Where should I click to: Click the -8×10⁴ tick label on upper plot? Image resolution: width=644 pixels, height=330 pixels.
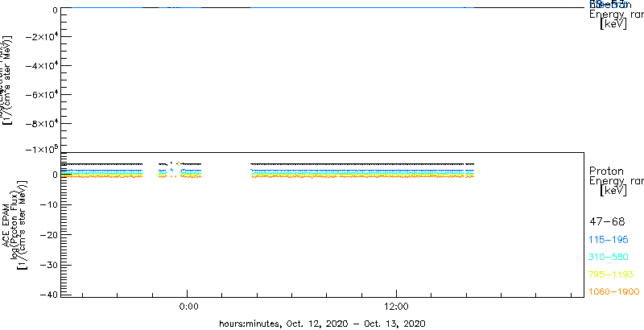40,123
